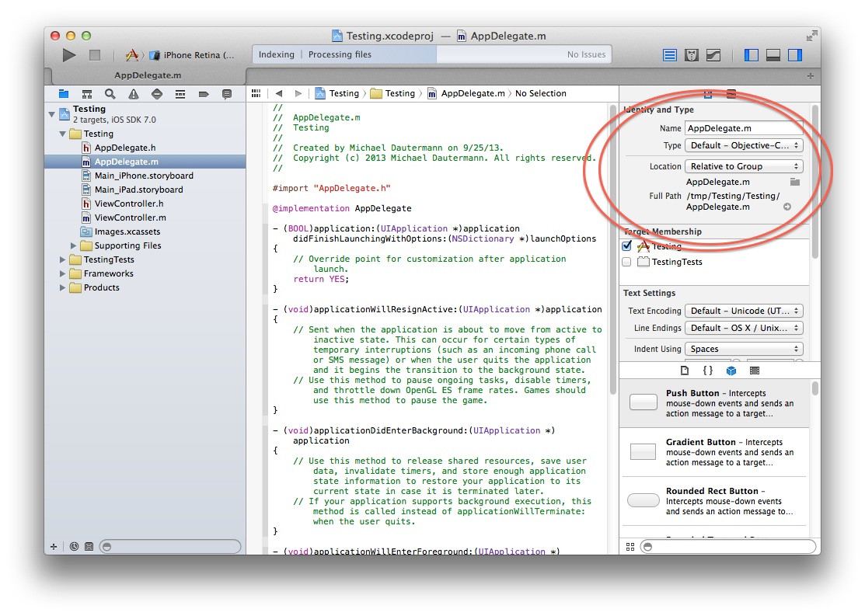
Task: Open the Line Endings dropdown
Action: 744,328
